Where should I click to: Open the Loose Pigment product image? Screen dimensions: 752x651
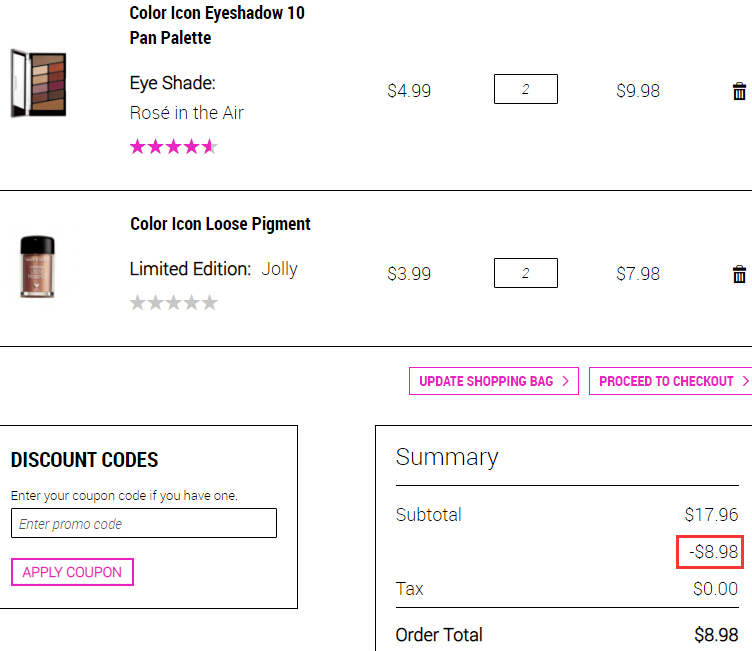click(37, 267)
